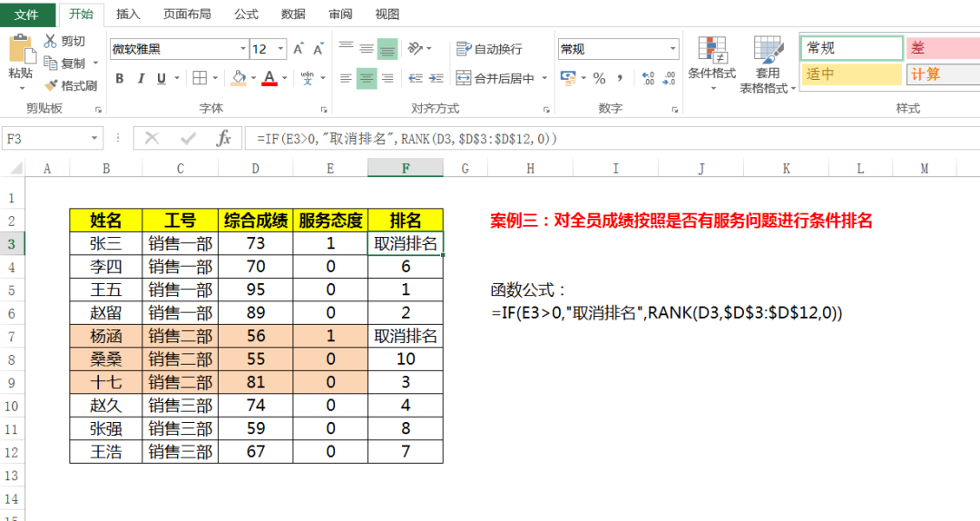Screen dimensions: 980x521
Task: Toggle Bold formatting on
Action: pos(120,78)
